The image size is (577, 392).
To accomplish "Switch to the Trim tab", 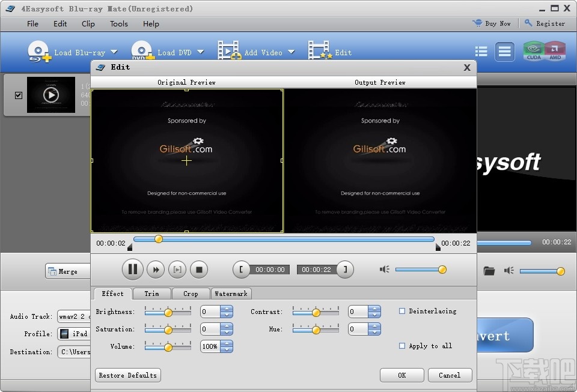I will pos(151,294).
